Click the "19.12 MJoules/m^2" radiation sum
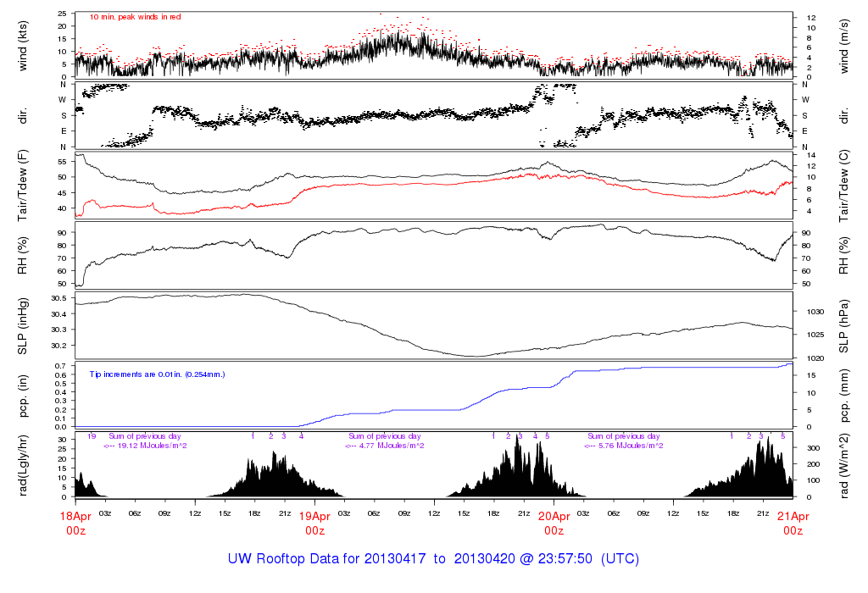The image size is (868, 593). coord(153,446)
